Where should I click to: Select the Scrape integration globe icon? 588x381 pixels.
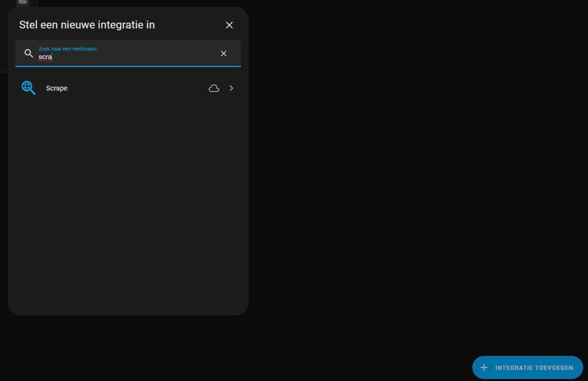28,88
